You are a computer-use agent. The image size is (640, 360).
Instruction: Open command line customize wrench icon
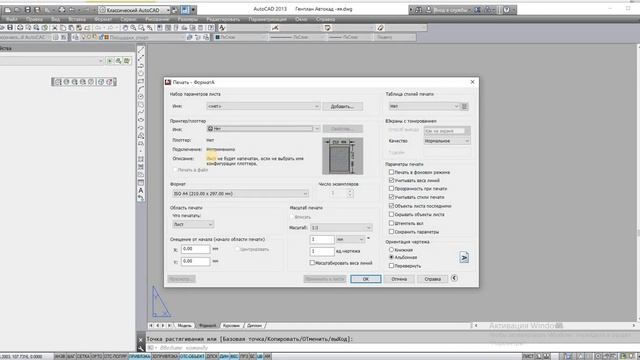(x=141, y=348)
